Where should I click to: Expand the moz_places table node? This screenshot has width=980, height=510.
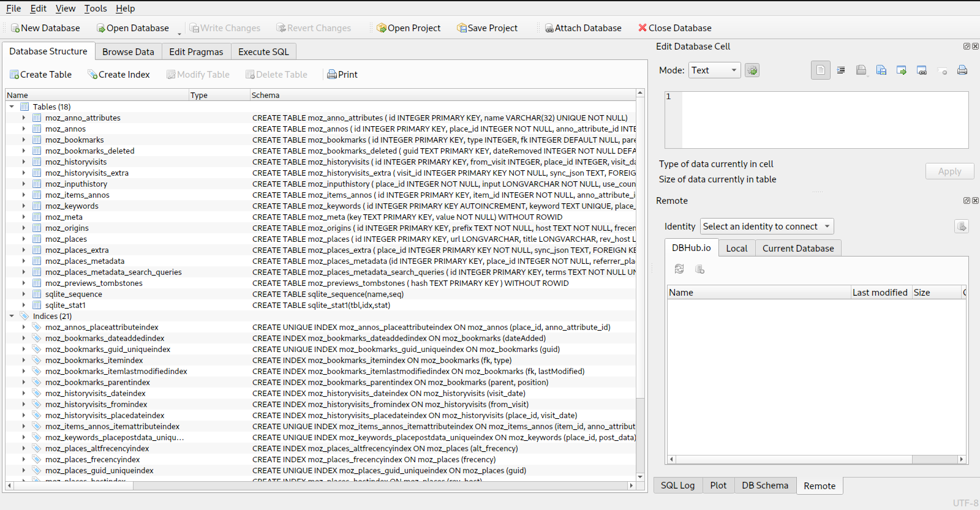24,239
